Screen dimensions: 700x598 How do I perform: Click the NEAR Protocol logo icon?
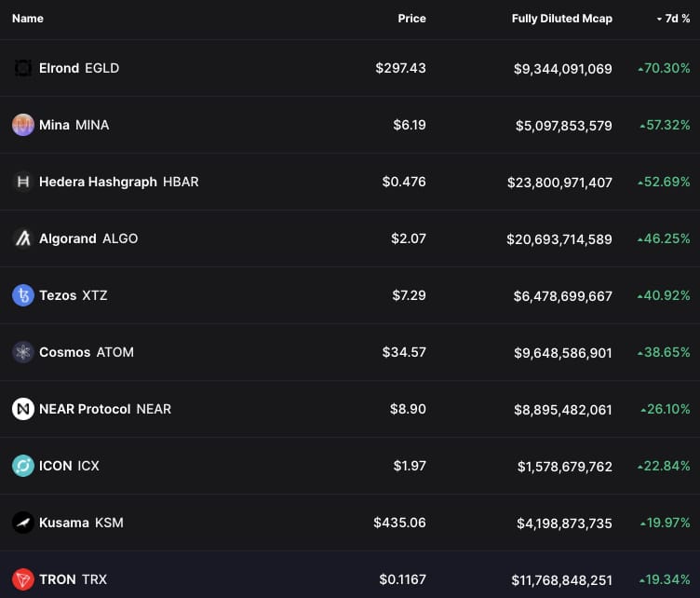(x=23, y=409)
